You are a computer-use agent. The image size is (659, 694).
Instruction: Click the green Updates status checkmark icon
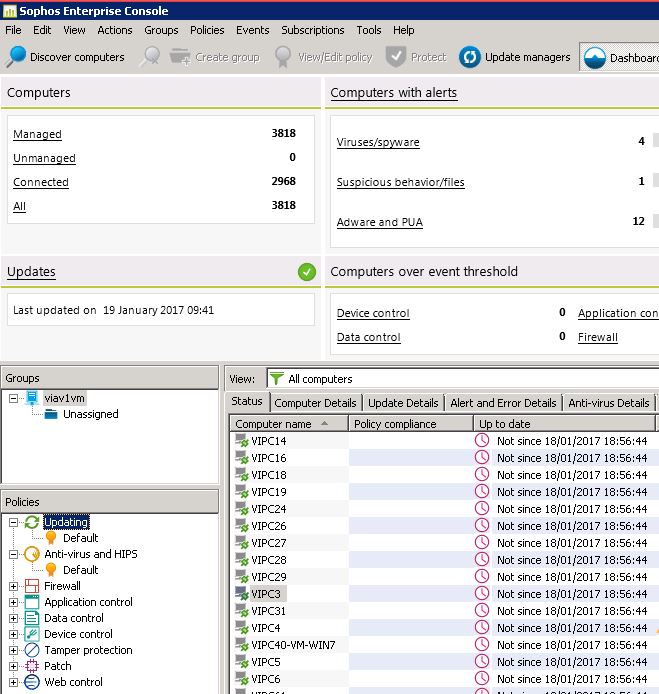tap(307, 272)
